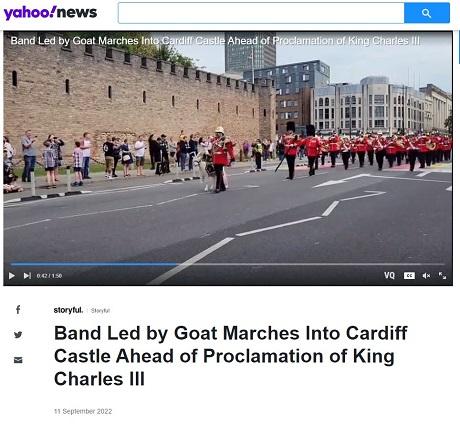
Task: Share the article by email icon
Action: [x=18, y=360]
